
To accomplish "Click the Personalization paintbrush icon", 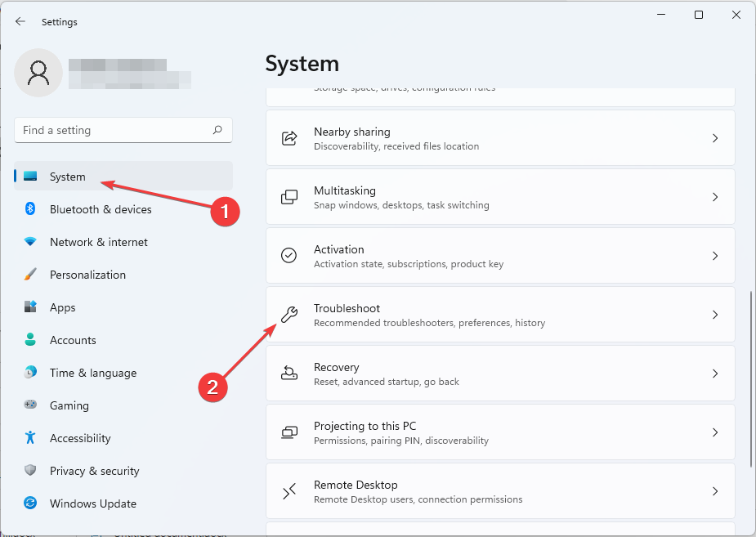I will tap(30, 275).
